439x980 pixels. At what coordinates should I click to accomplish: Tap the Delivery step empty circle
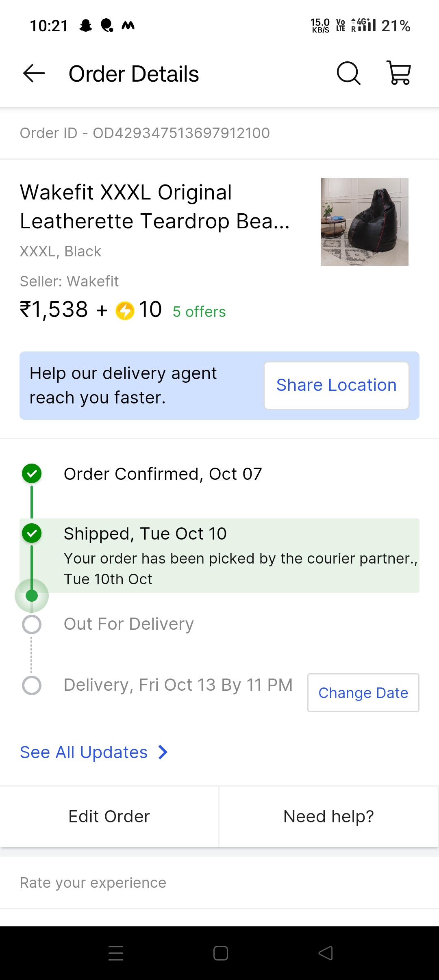32,685
